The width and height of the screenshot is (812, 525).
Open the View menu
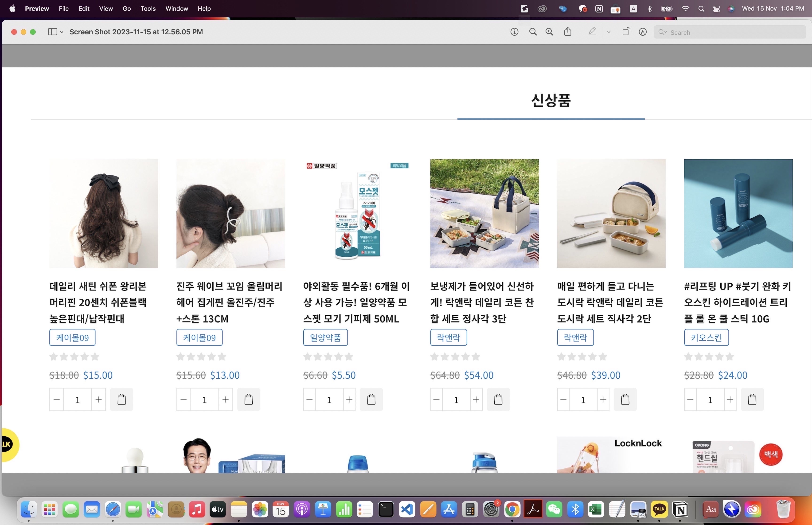(x=106, y=8)
